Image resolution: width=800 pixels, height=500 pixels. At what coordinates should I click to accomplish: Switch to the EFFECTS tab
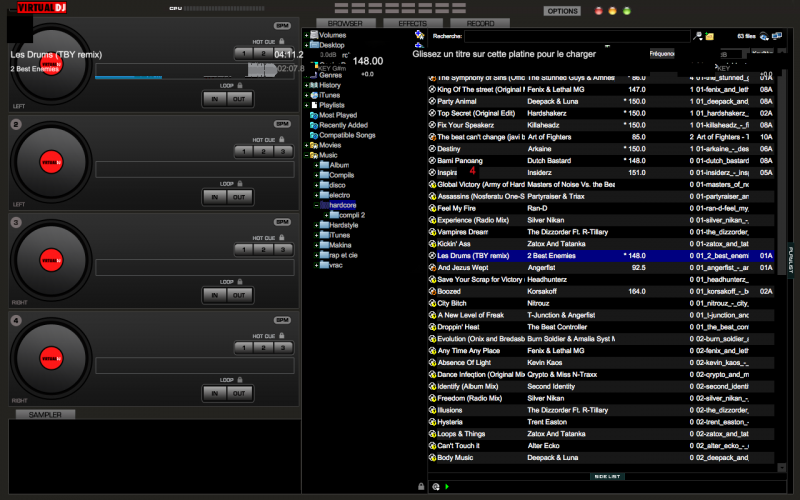click(412, 22)
